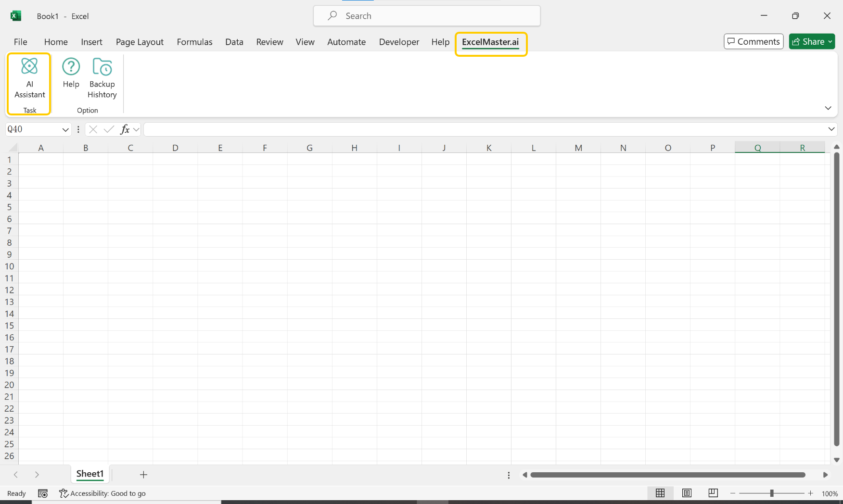Open Backup History folder icon
843x504 pixels.
102,67
